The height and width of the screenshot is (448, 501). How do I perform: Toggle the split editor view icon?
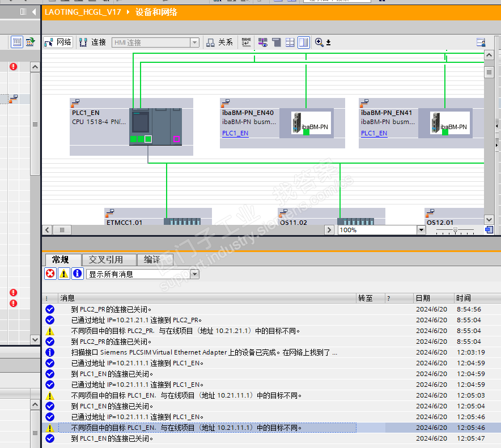304,42
